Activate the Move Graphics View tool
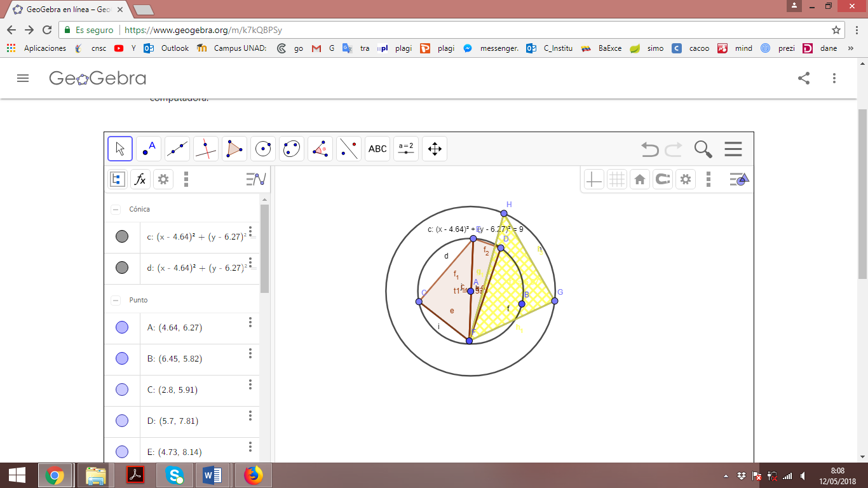The width and height of the screenshot is (868, 488). point(434,148)
